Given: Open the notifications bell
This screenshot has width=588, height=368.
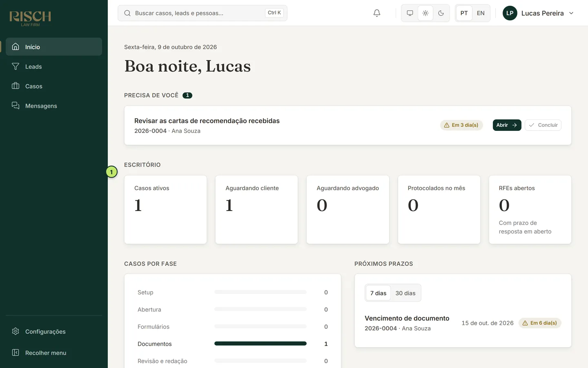Looking at the screenshot, I should pos(377,13).
